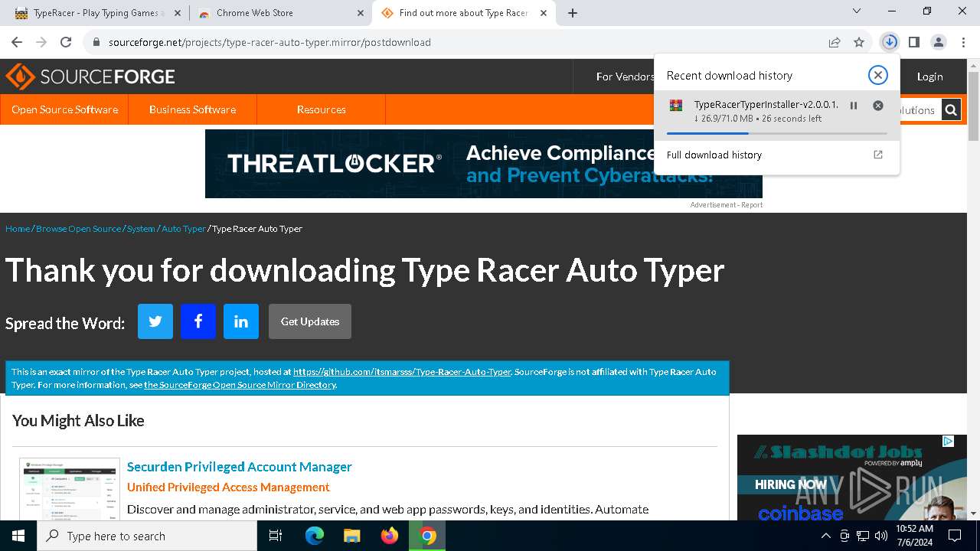
Task: Open the Open Source Software menu
Action: pos(64,109)
